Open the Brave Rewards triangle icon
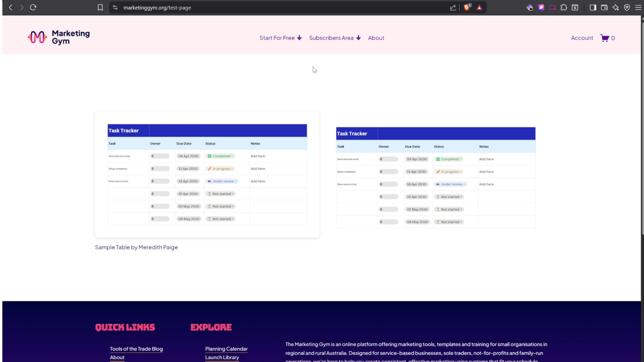Screen dimensions: 644x362 coord(479,7)
